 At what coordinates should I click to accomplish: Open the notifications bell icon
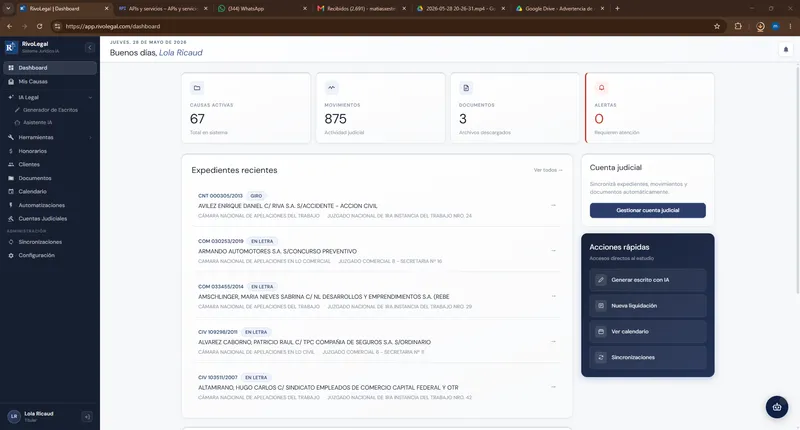786,49
